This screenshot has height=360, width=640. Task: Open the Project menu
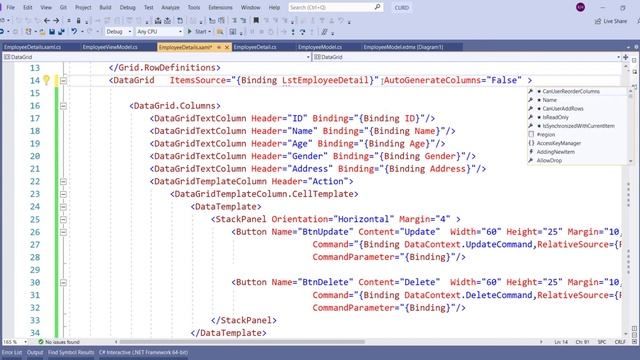tap(83, 7)
